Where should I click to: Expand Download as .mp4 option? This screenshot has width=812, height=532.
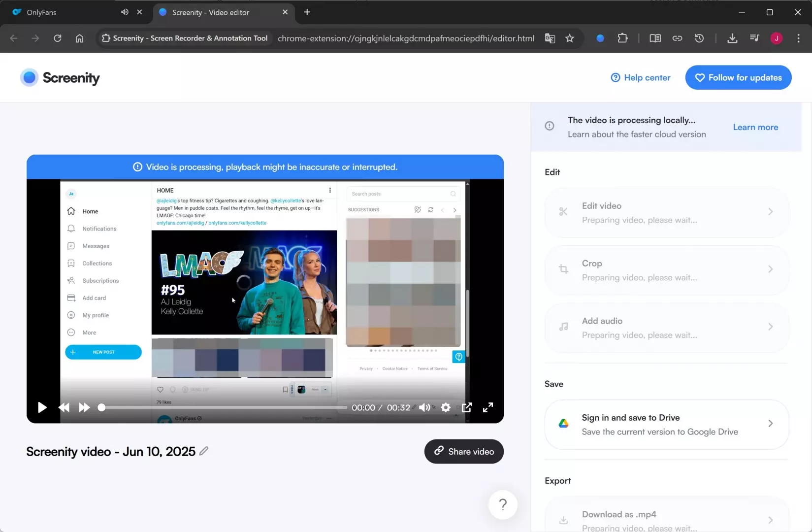click(667, 515)
